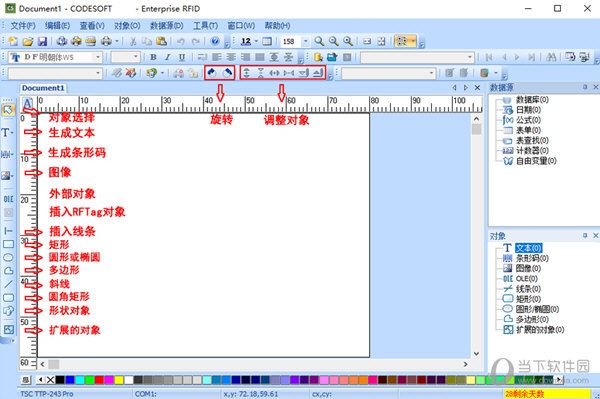Select the polygon tool in left toolbar
Screen dimensions: 600x399
point(8,271)
